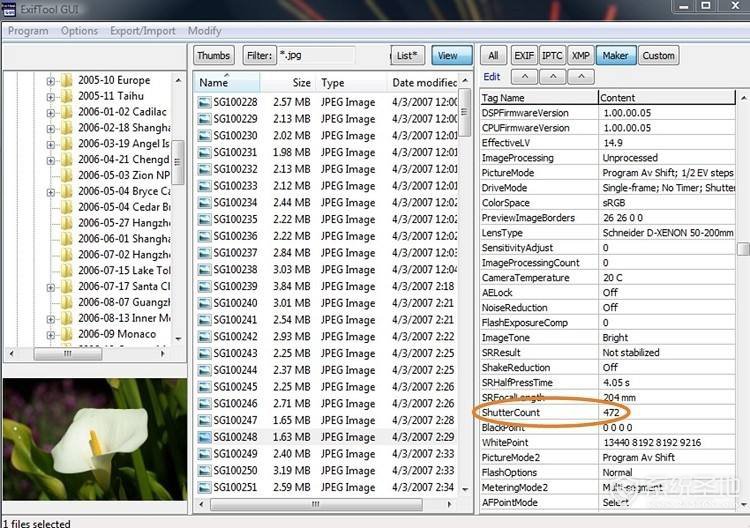Expand the 2005-10 Europe folder
The image size is (750, 528).
pyautogui.click(x=50, y=81)
